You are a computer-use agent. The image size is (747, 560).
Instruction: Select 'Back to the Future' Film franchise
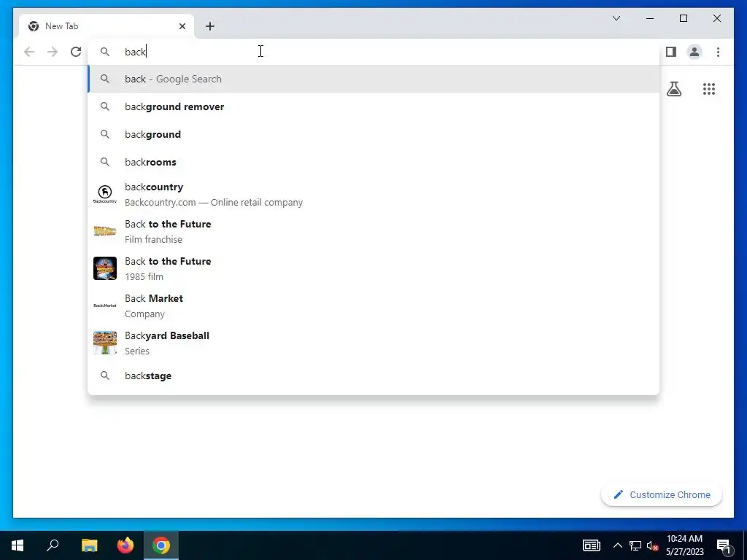coord(373,231)
